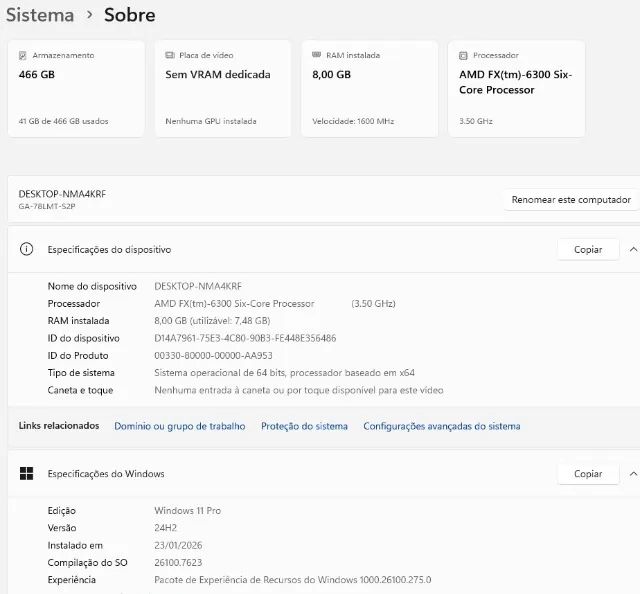Go back to Sistema in breadcrumb
The width and height of the screenshot is (640, 594).
(40, 15)
